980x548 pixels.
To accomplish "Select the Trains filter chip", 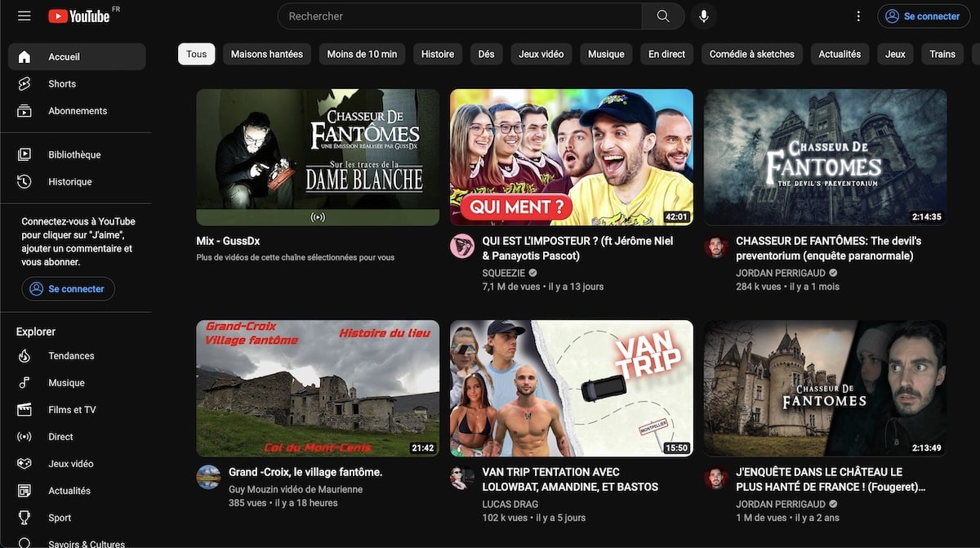I will (942, 54).
